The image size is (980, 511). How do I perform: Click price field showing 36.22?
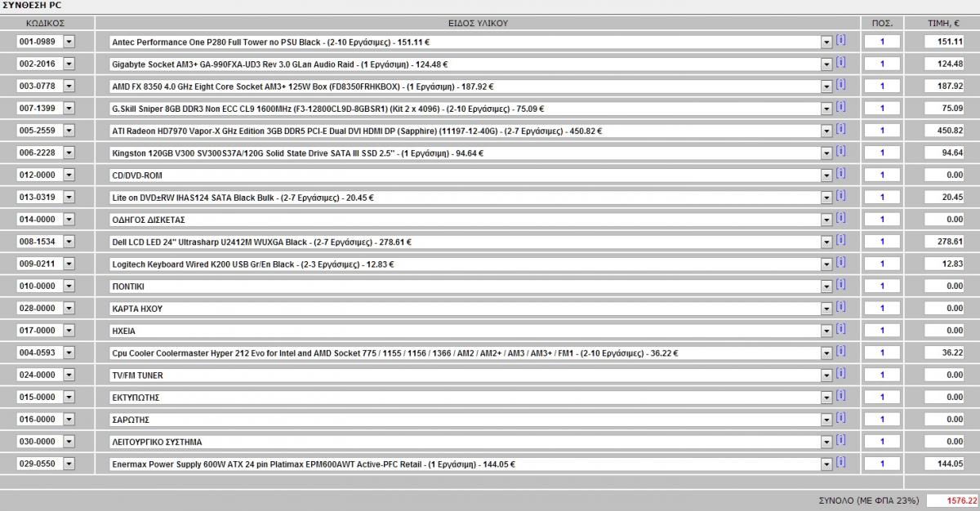pos(945,353)
